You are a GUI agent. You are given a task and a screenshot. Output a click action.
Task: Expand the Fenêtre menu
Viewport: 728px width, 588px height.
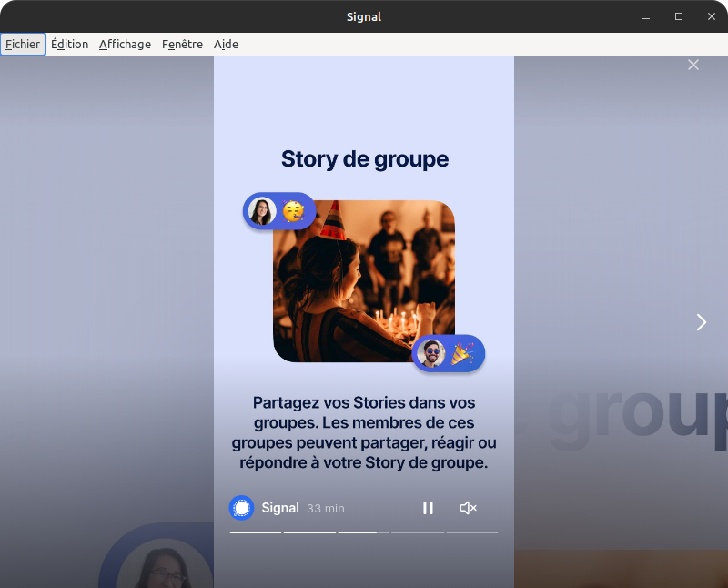click(182, 44)
